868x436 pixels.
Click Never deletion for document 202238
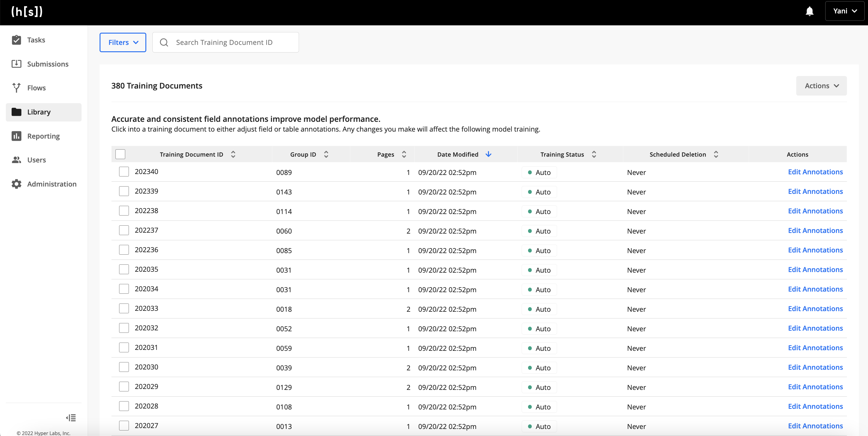pos(636,212)
